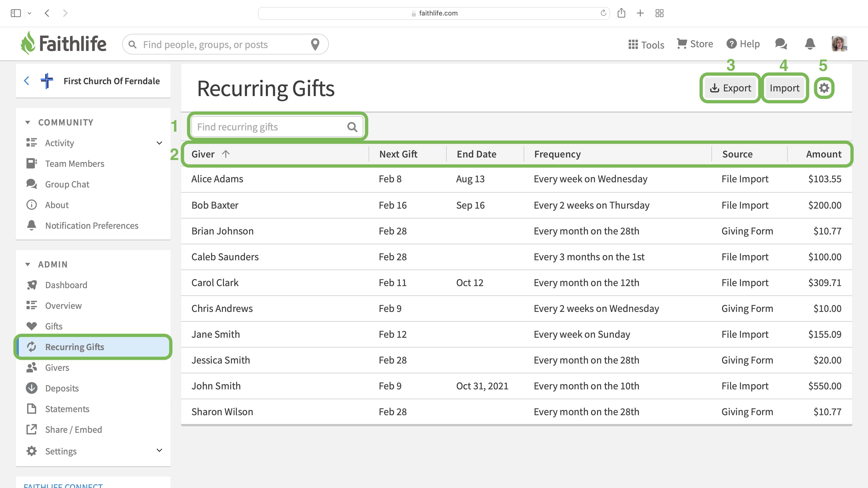Expand the Activity submenu chevron
The image size is (868, 488).
[x=159, y=143]
